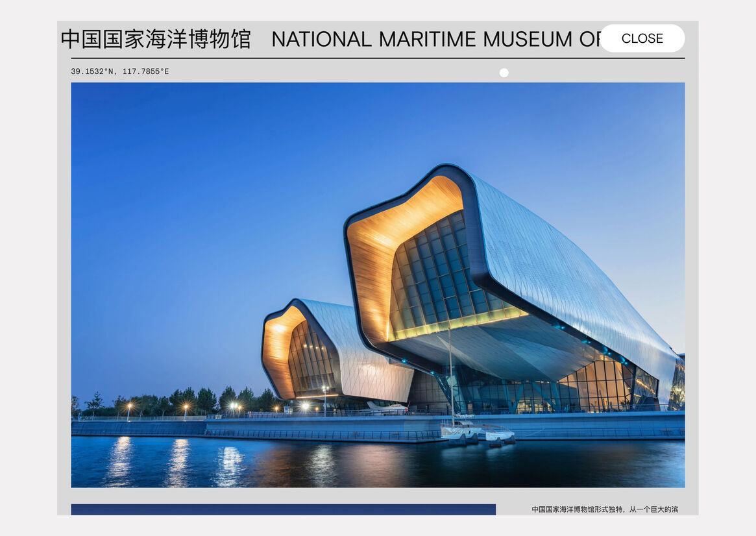
Task: Click the Chinese museum title 中国国家海洋博物馆
Action: (x=156, y=39)
